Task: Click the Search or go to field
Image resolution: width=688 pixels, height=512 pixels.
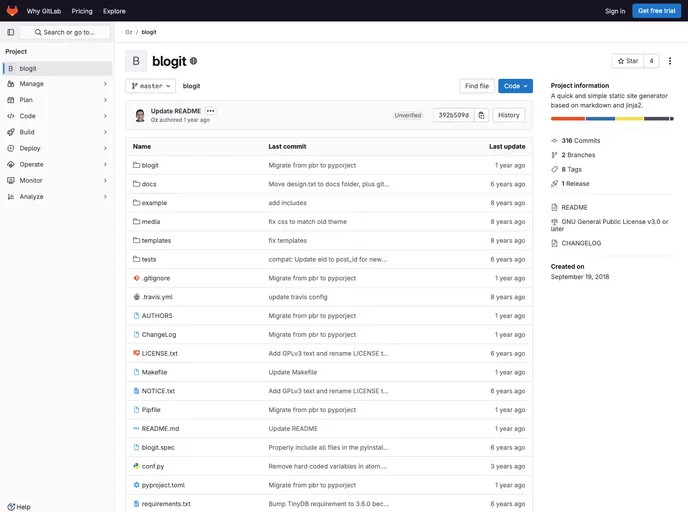Action: pos(65,32)
